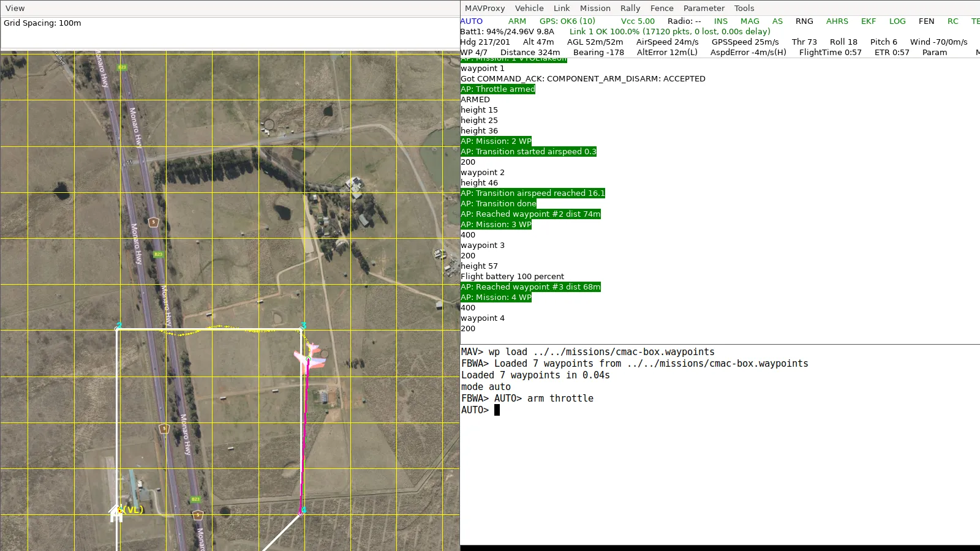This screenshot has height=551, width=980.
Task: Select waypoint 3 marker on the map
Action: click(303, 326)
